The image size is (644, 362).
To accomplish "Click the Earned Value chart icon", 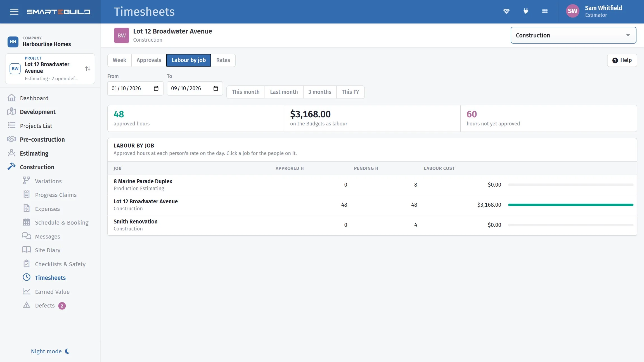I will [27, 291].
